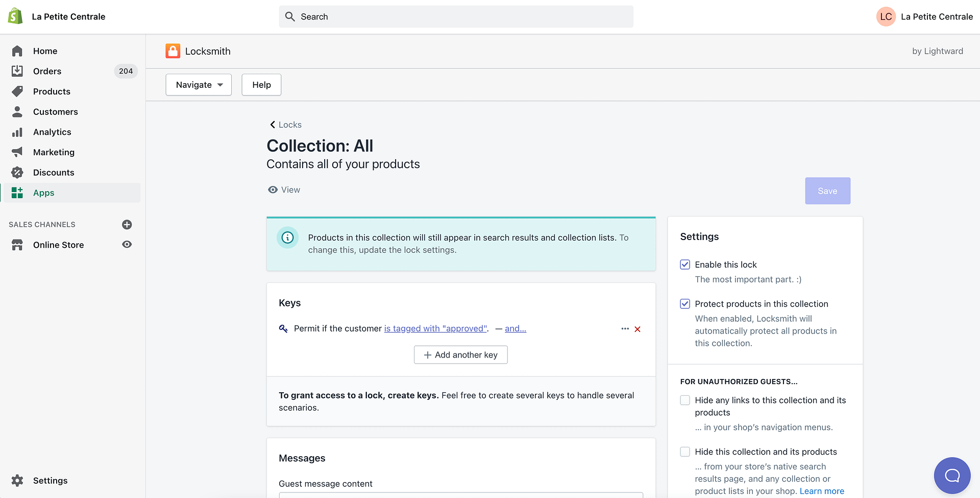Open the tagged with "approved" condition link
The width and height of the screenshot is (980, 498).
(435, 328)
